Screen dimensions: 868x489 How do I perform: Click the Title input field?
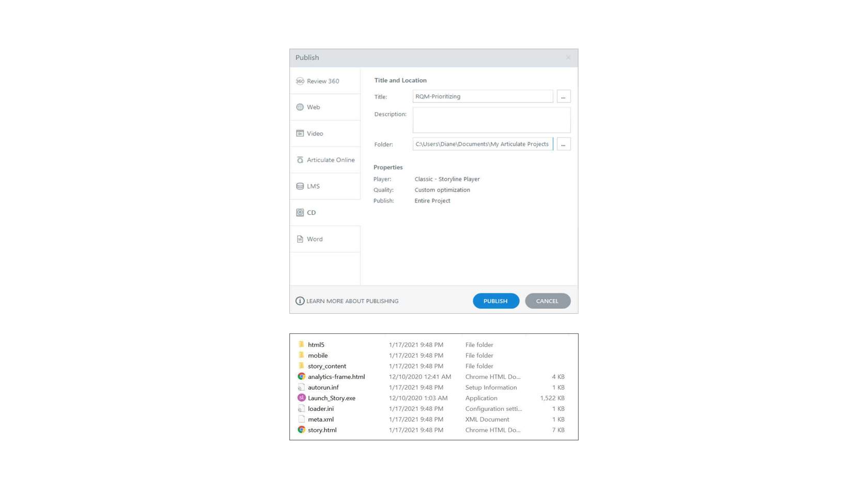(x=483, y=96)
